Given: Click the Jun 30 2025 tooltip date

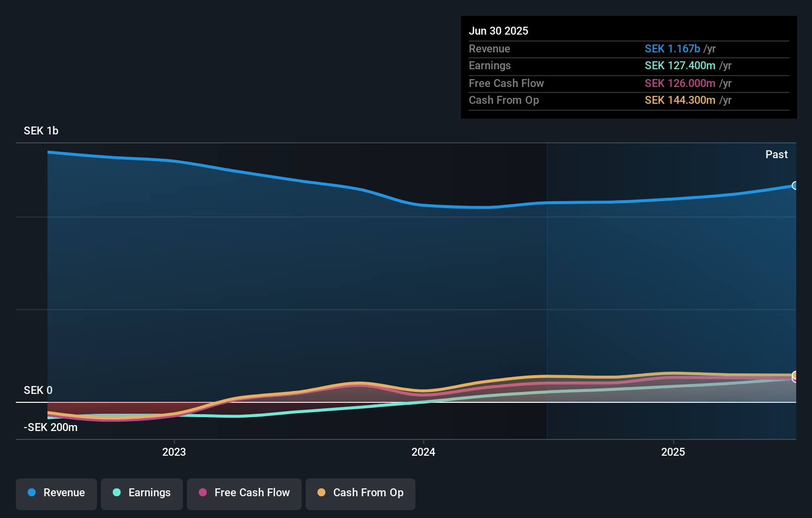Looking at the screenshot, I should (498, 31).
